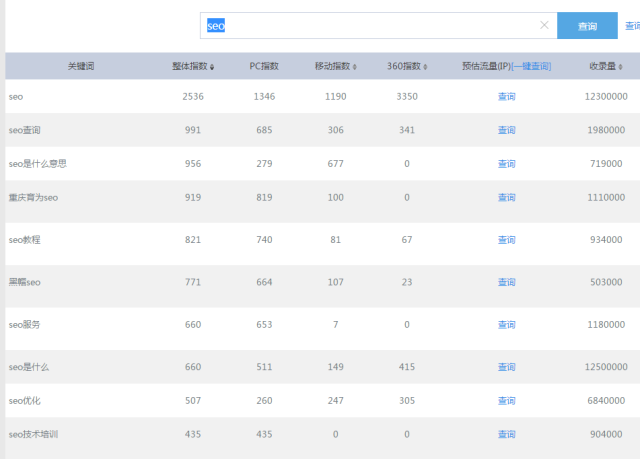Sort by 360指数 column arrow
Screen dimensions: 640x459
click(x=425, y=67)
